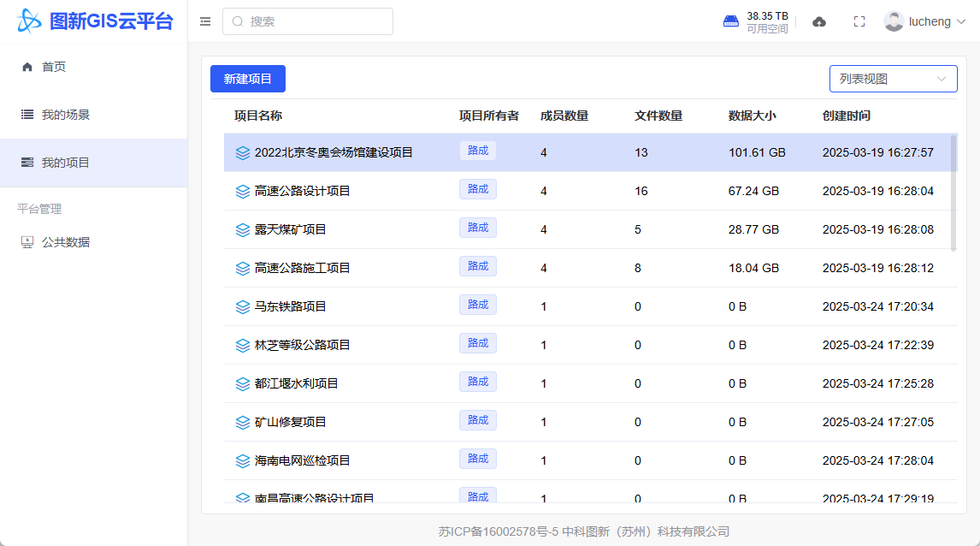
Task: Open 首页 in the sidebar
Action: (54, 67)
